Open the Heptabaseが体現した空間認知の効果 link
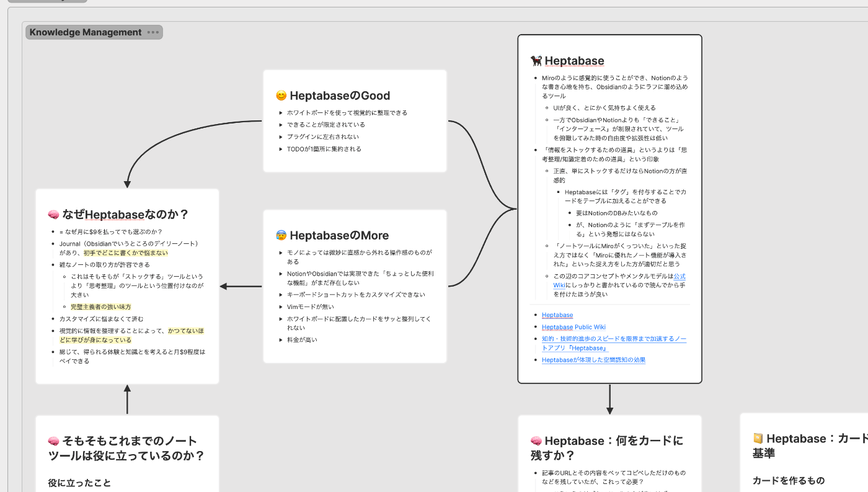868x492 pixels. (x=593, y=360)
